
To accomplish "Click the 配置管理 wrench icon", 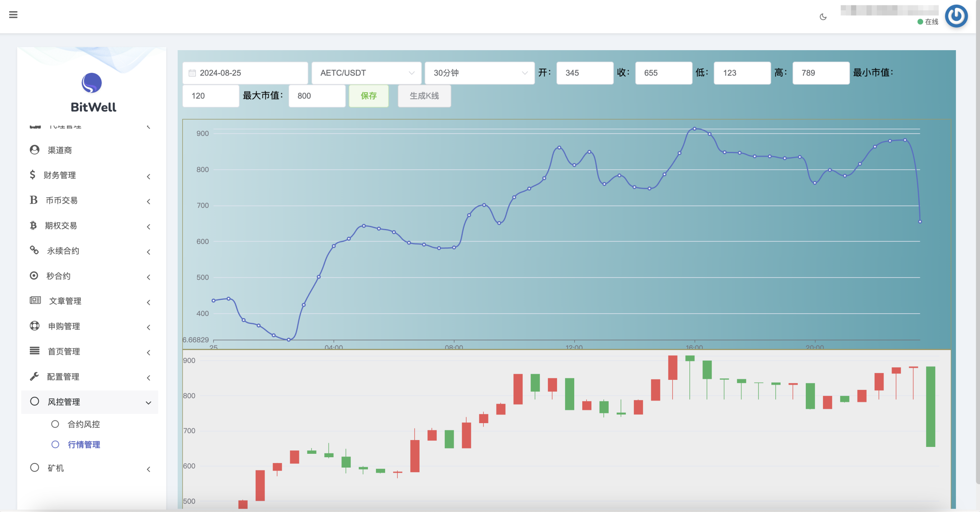I will pos(34,376).
